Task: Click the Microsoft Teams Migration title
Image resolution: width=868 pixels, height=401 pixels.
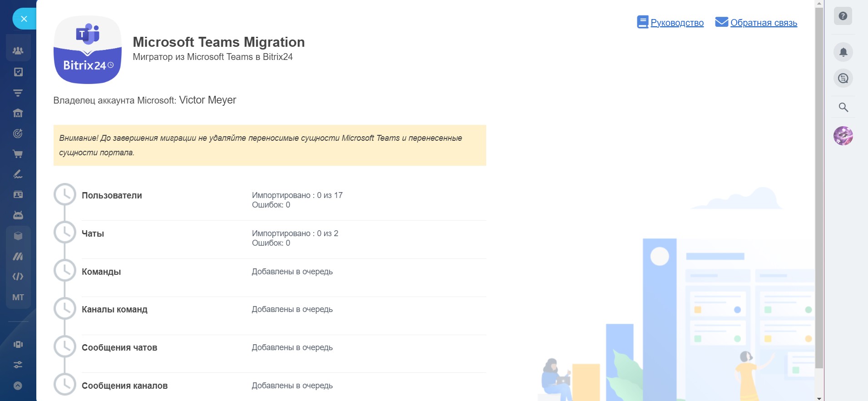Action: point(219,42)
